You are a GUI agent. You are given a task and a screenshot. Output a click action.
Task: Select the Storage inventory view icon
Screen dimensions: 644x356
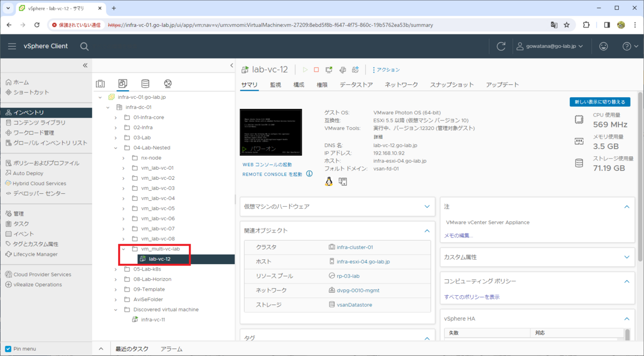pos(145,83)
